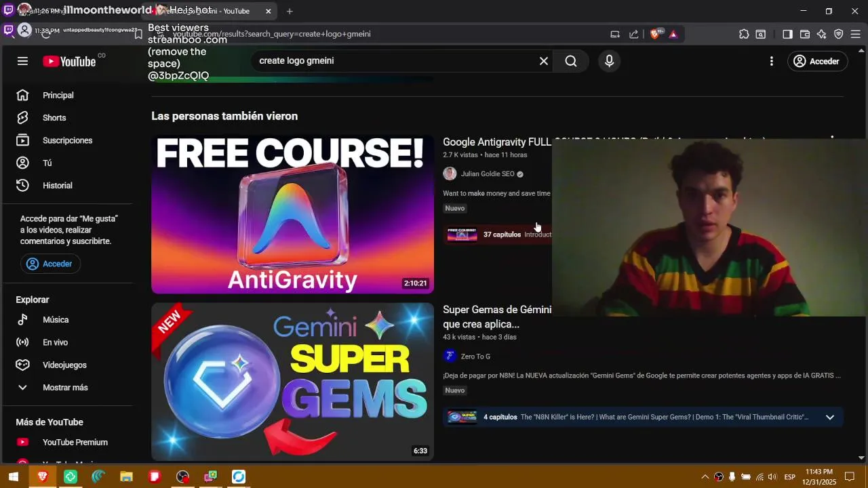Open the volume speaker tray icon
868x488 pixels.
(773, 476)
